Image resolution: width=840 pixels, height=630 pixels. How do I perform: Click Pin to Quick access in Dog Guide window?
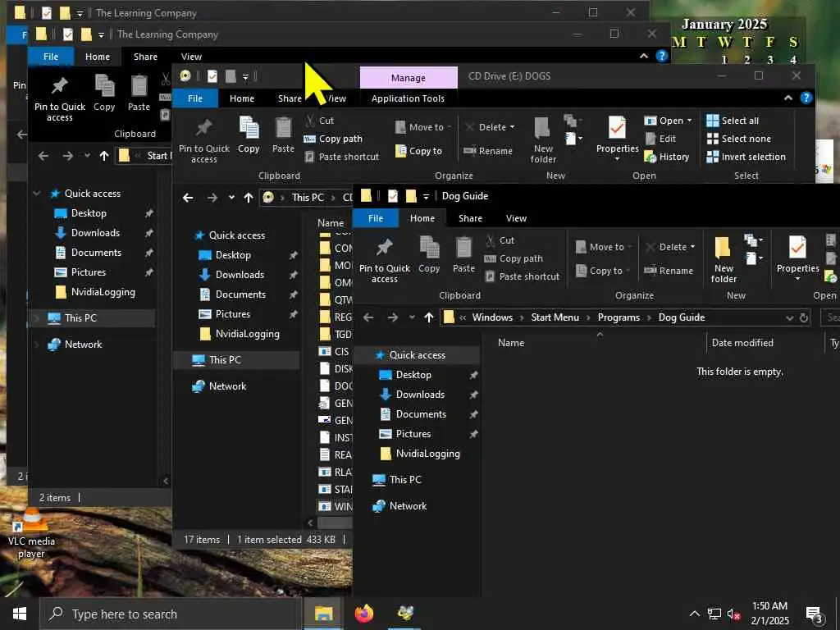pos(384,259)
